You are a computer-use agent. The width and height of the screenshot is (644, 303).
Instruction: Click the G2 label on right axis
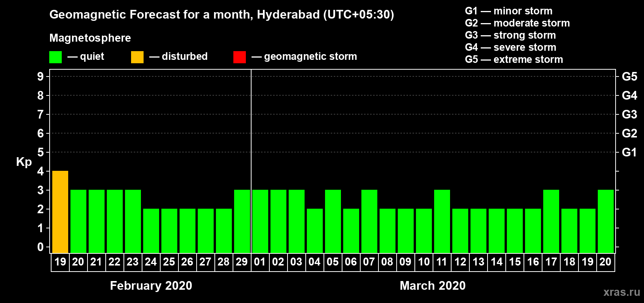click(x=629, y=133)
